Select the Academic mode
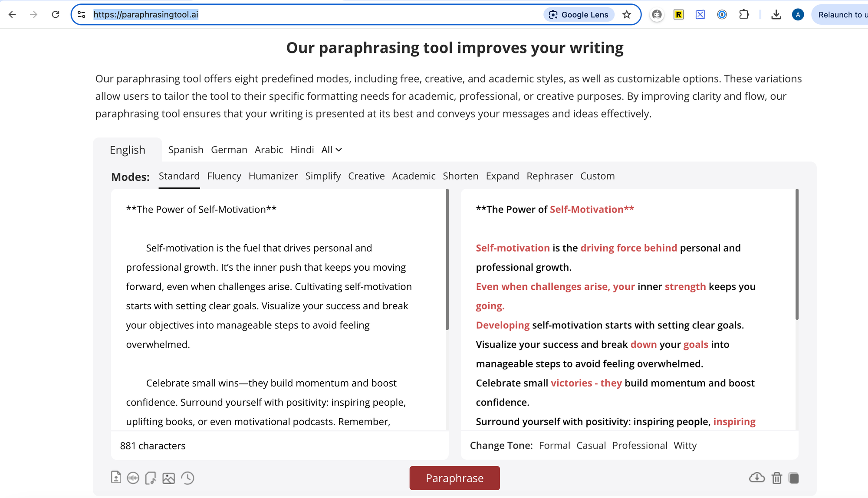 [x=414, y=176]
